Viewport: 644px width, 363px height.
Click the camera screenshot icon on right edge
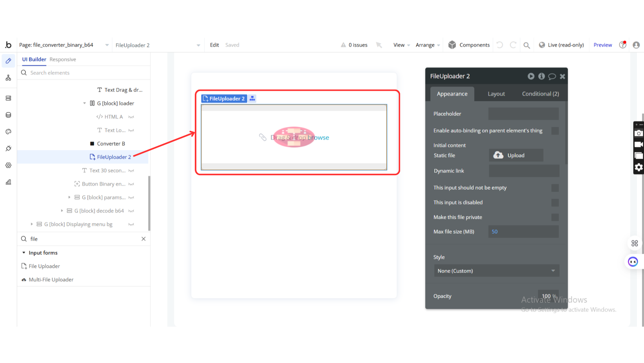[x=639, y=133]
